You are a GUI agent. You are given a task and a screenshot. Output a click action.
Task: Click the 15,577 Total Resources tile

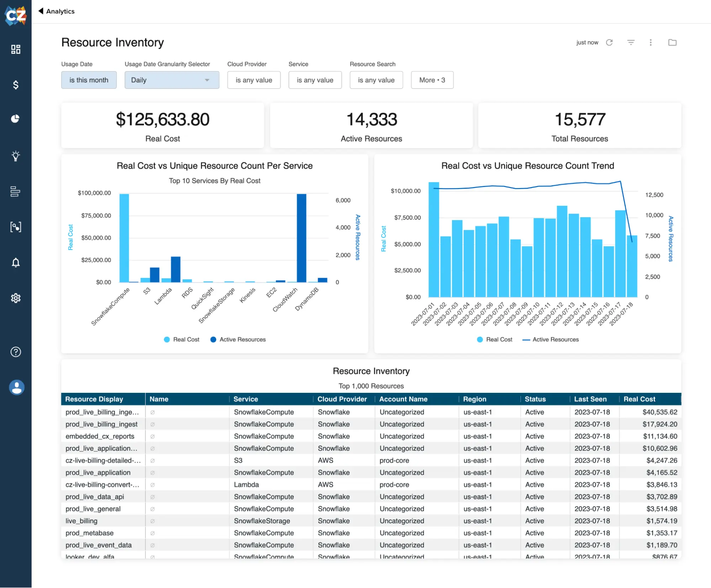coord(580,125)
